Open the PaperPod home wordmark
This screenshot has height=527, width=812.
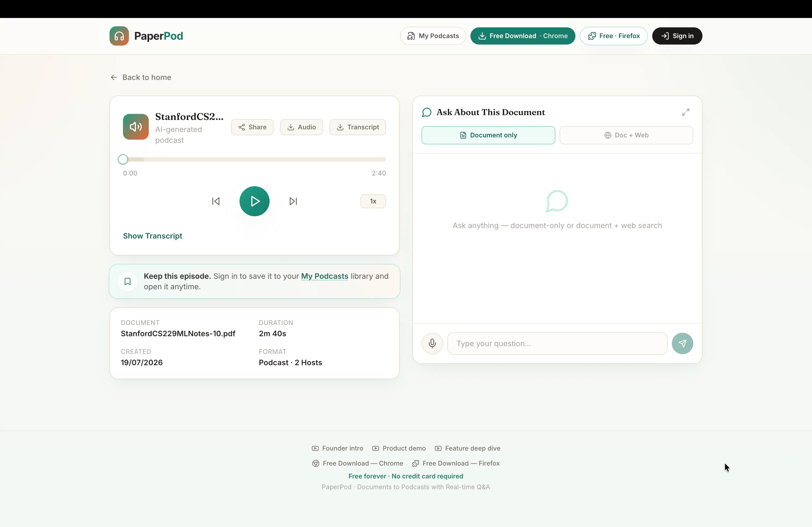[x=159, y=36]
